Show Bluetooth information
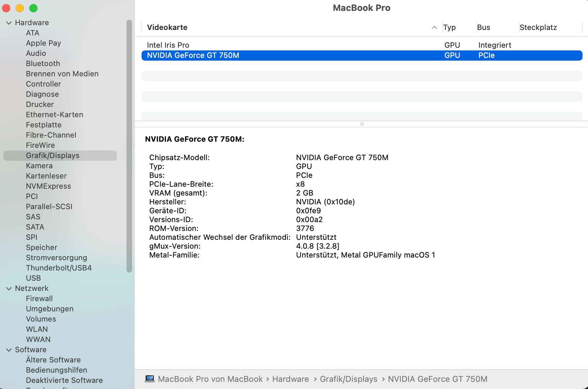This screenshot has width=588, height=389. click(x=43, y=63)
